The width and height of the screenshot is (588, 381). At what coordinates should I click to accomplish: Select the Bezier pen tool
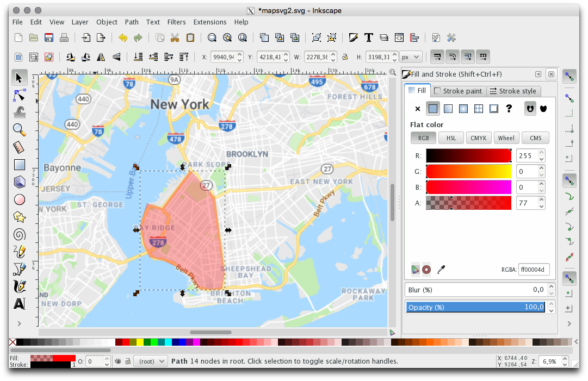(x=19, y=269)
